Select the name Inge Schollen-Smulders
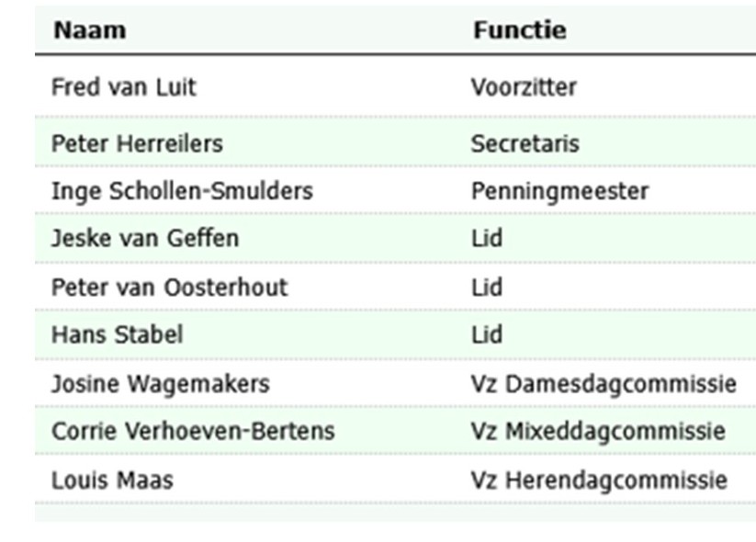 182,191
